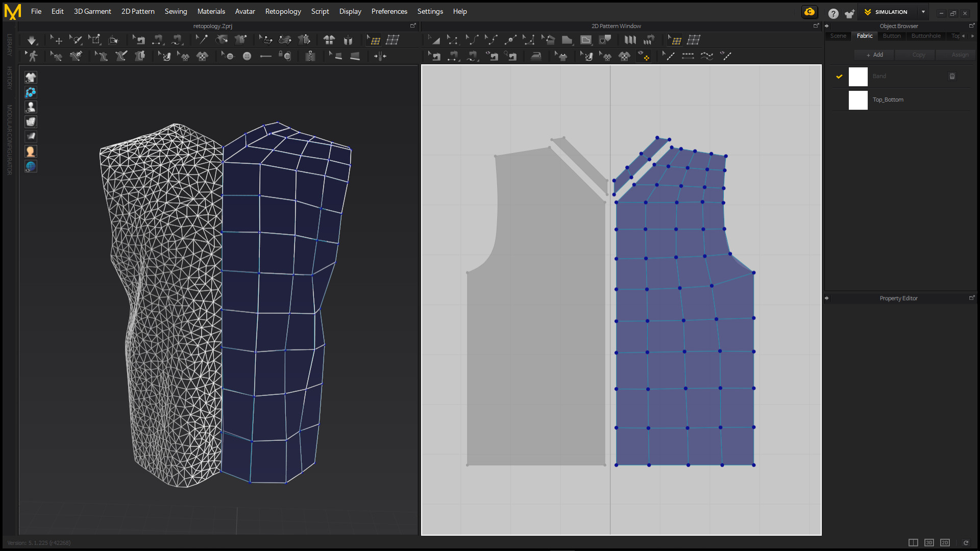
Task: Delete the Band fabric using its trash icon
Action: coord(952,76)
